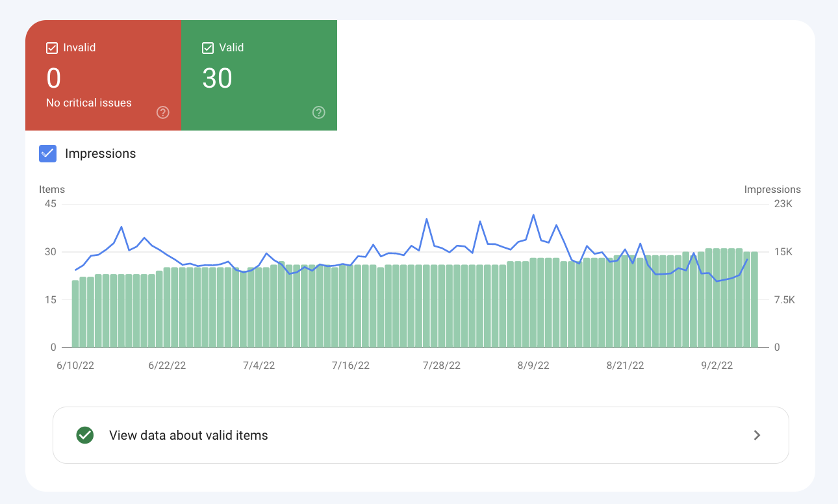Click the 7/16/22 date label
The width and height of the screenshot is (838, 504).
(x=350, y=366)
